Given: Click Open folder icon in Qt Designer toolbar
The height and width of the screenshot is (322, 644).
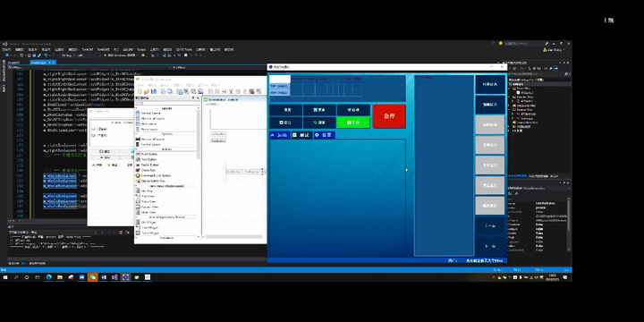Looking at the screenshot, I should [x=147, y=91].
